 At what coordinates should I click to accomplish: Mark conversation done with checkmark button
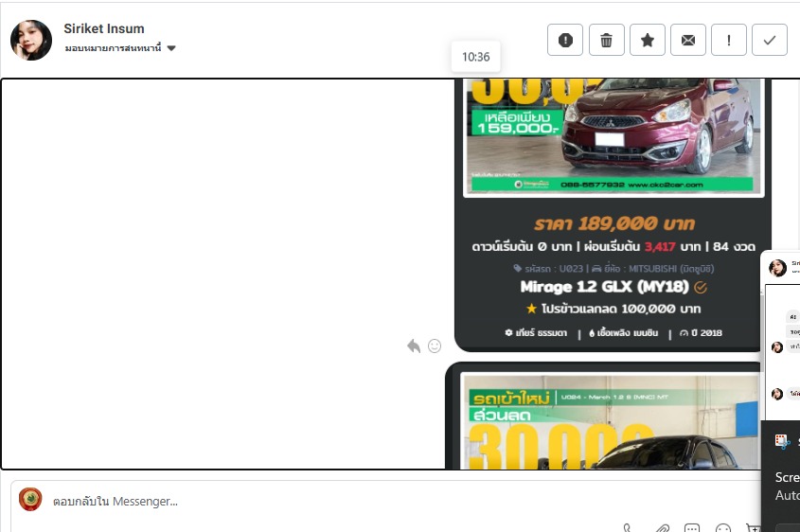[x=770, y=40]
